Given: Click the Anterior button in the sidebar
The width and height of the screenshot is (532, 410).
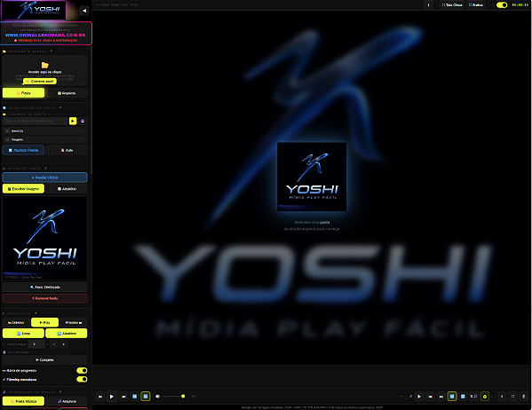Looking at the screenshot, I should point(16,322).
